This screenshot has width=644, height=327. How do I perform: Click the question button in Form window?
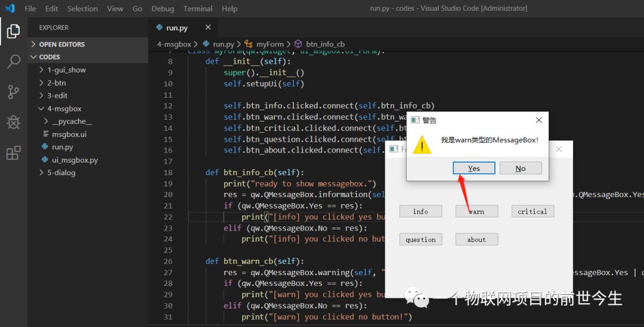(420, 239)
